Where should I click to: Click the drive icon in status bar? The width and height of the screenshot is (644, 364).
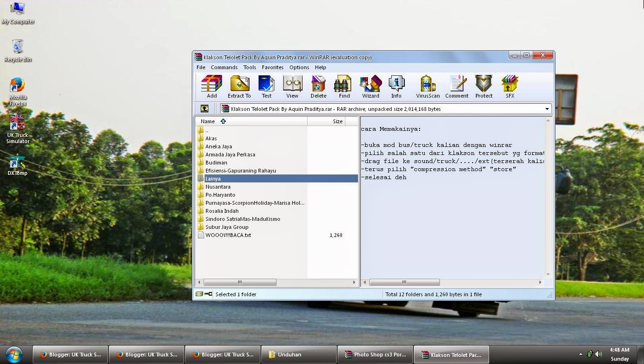coord(199,294)
